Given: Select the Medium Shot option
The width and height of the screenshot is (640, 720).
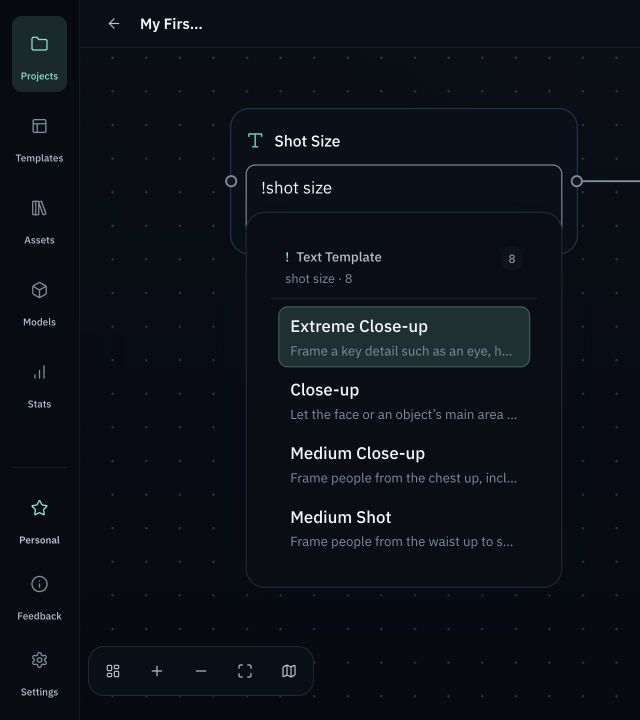Looking at the screenshot, I should click(404, 529).
